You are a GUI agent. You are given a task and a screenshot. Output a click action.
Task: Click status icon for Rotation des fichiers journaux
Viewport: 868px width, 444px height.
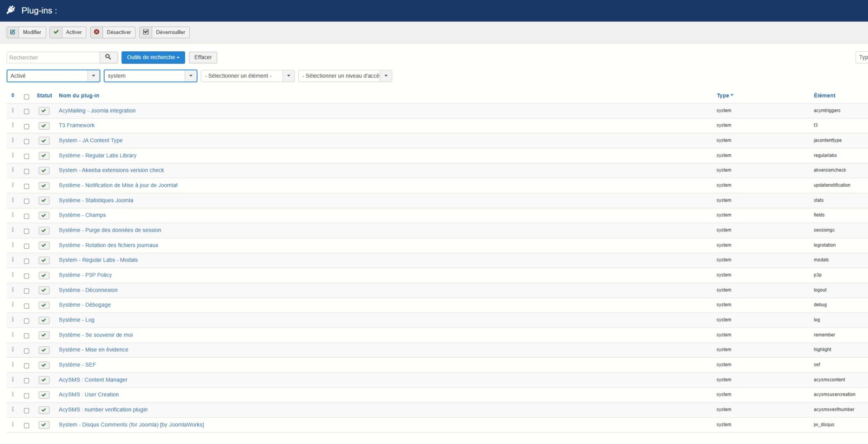coord(44,245)
